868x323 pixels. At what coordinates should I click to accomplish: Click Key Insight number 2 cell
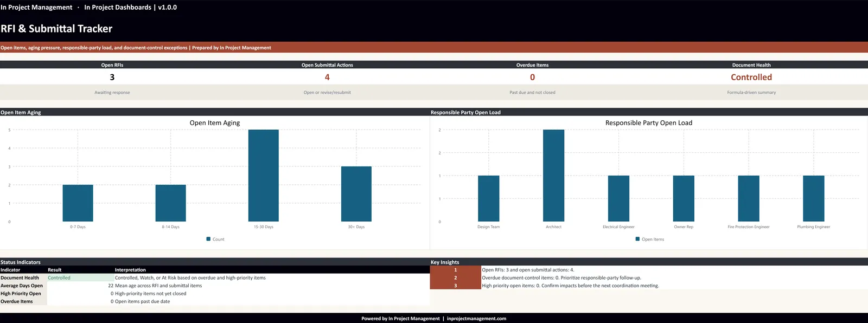coord(455,278)
